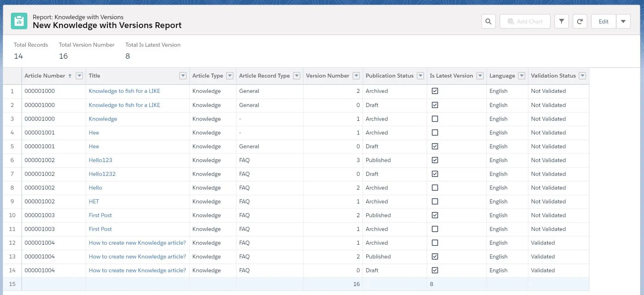Viewport: 644px width, 295px height.
Task: Open the filter funnel icon
Action: [x=561, y=21]
